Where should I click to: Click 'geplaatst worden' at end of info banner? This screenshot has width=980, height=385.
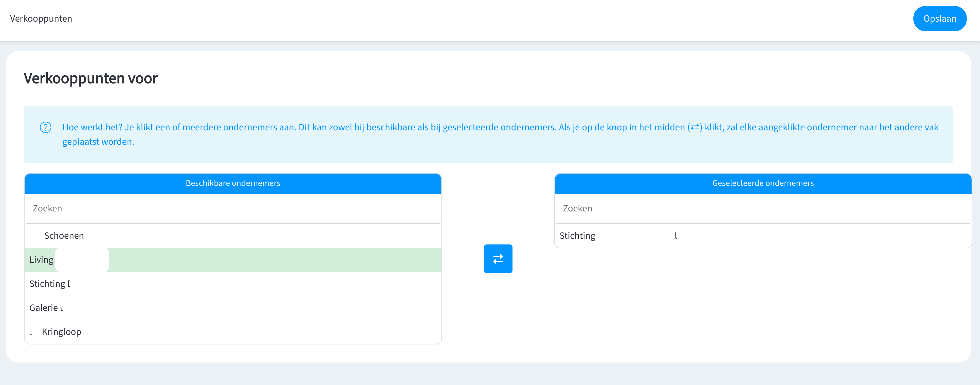pos(98,142)
